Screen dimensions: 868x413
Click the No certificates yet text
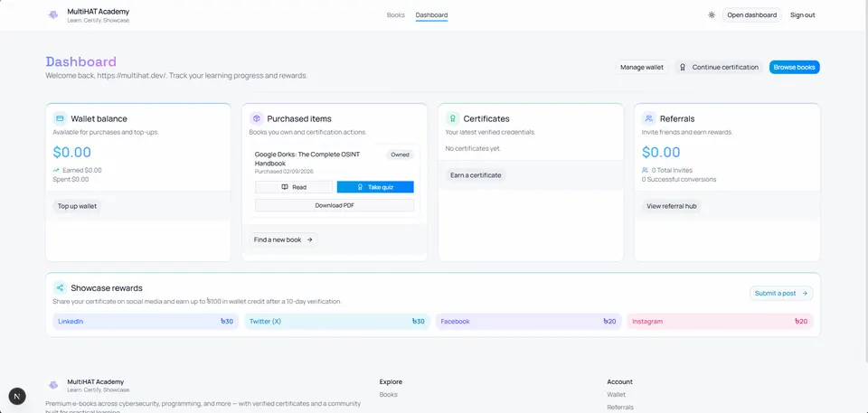coord(473,149)
